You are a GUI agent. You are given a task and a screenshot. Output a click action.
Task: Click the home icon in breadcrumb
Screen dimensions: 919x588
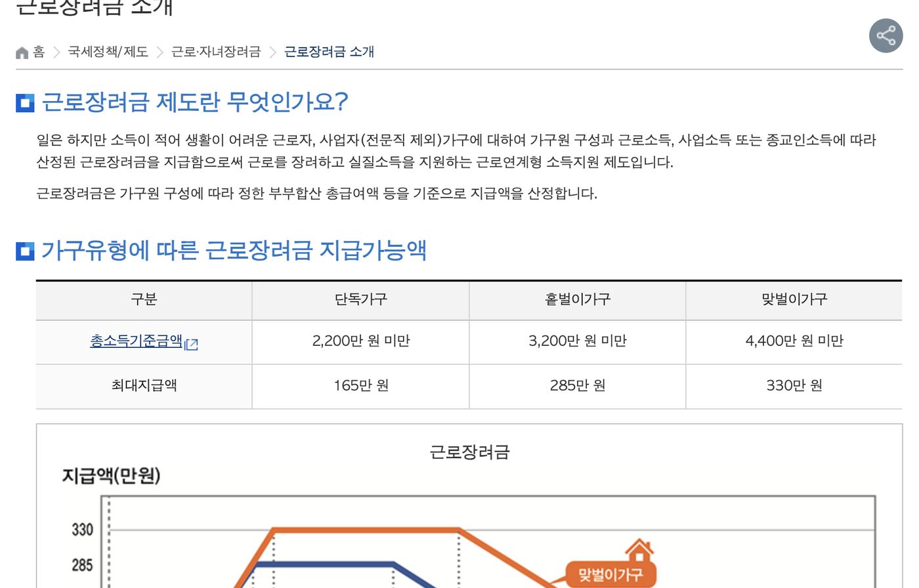[22, 52]
